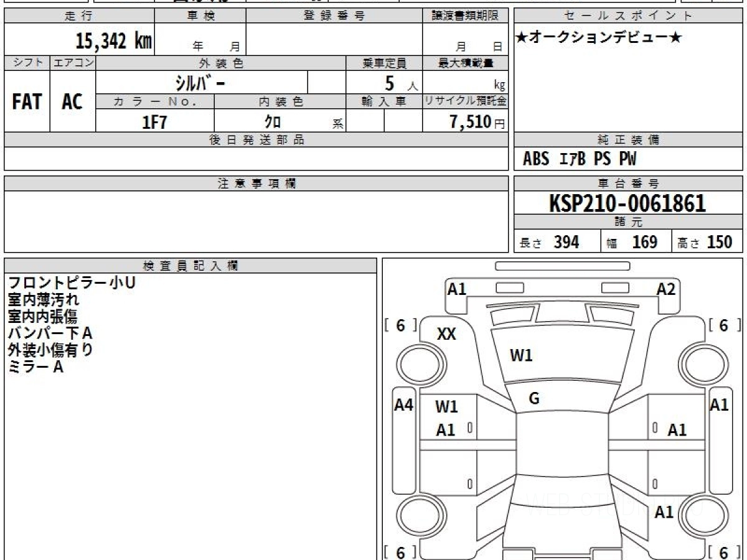Select the 長さ 394 length cell
Screen dimensions: 747x560
557,241
